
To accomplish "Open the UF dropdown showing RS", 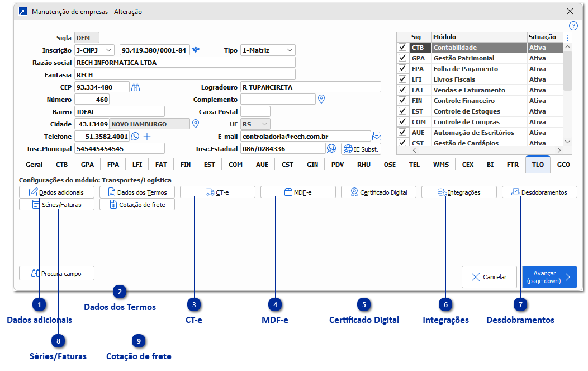I will [255, 124].
